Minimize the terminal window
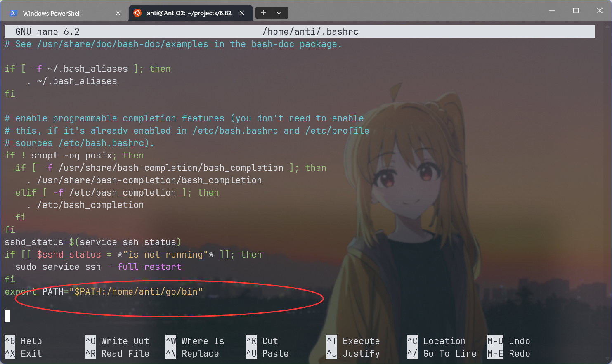This screenshot has width=612, height=364. [x=552, y=10]
